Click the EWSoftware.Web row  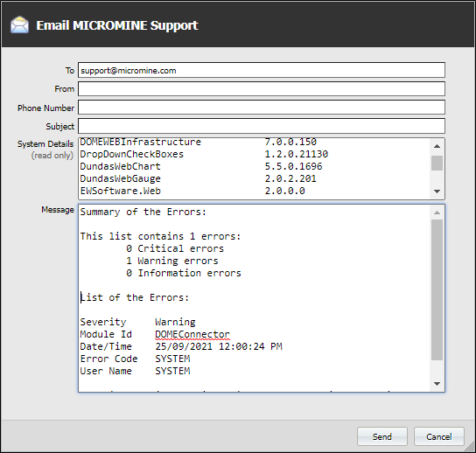pyautogui.click(x=192, y=191)
